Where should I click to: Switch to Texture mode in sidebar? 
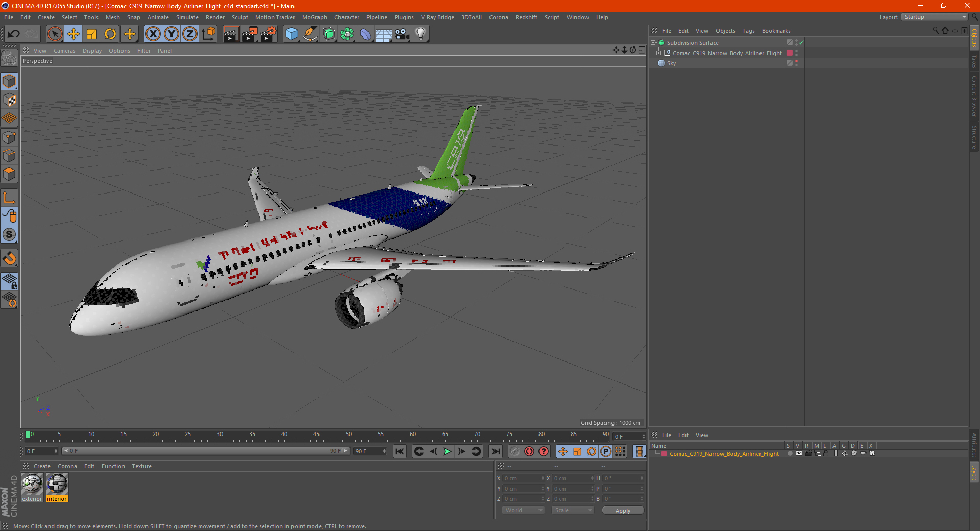click(x=9, y=100)
